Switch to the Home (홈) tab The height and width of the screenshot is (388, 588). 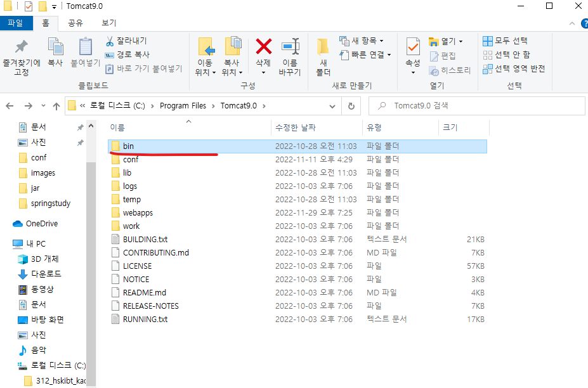click(46, 23)
